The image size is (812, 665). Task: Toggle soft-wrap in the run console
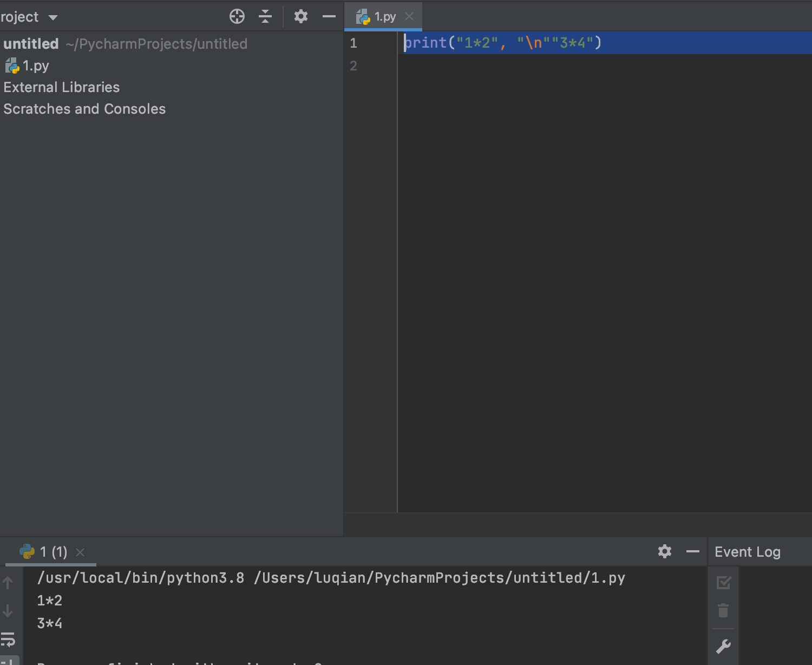pos(8,640)
